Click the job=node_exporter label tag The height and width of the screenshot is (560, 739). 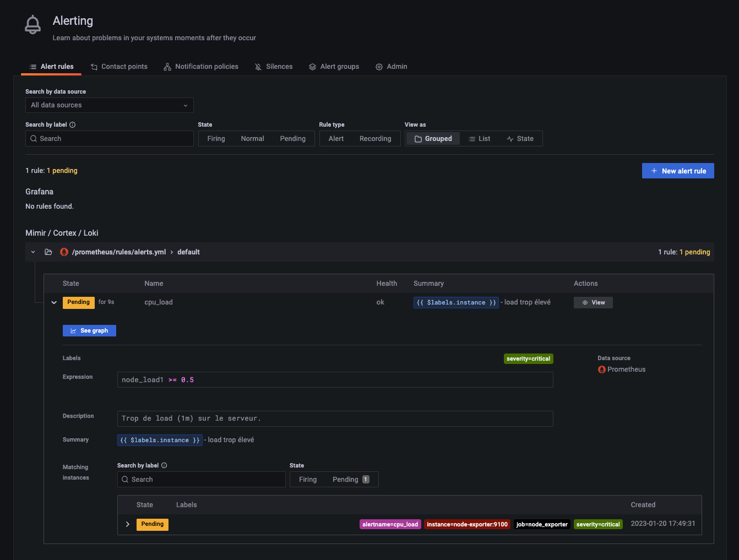(x=542, y=524)
